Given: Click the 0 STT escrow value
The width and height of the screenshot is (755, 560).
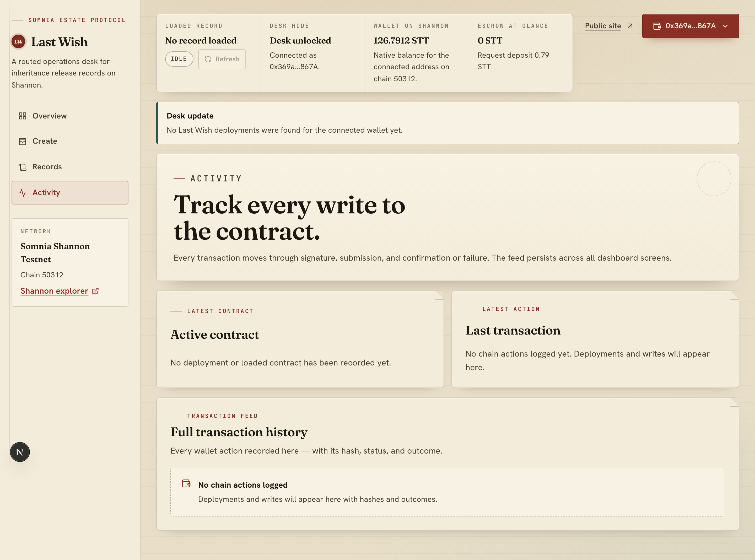Looking at the screenshot, I should pos(490,41).
